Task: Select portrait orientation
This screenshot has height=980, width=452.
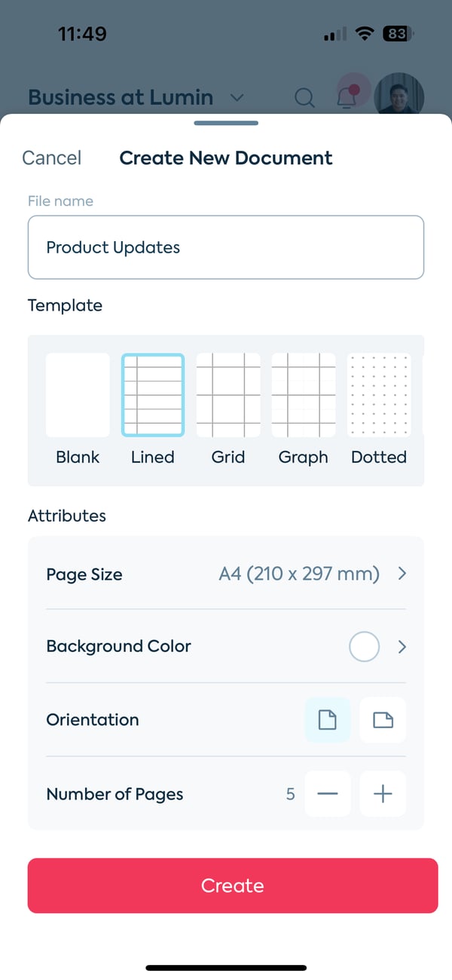Action: coord(327,719)
